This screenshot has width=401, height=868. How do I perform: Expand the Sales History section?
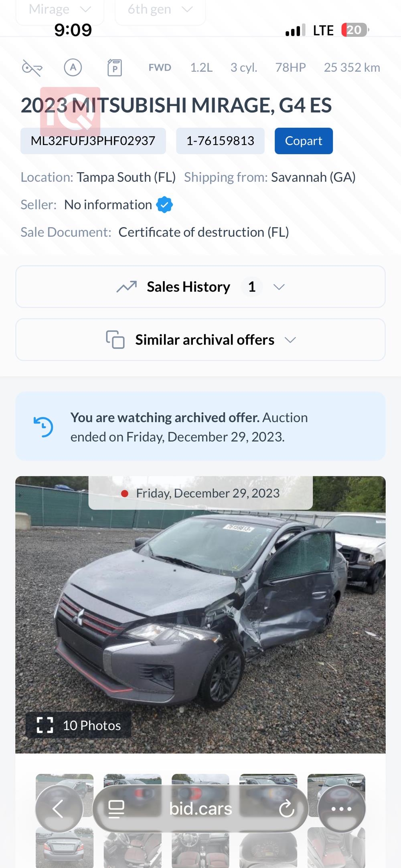click(x=200, y=287)
